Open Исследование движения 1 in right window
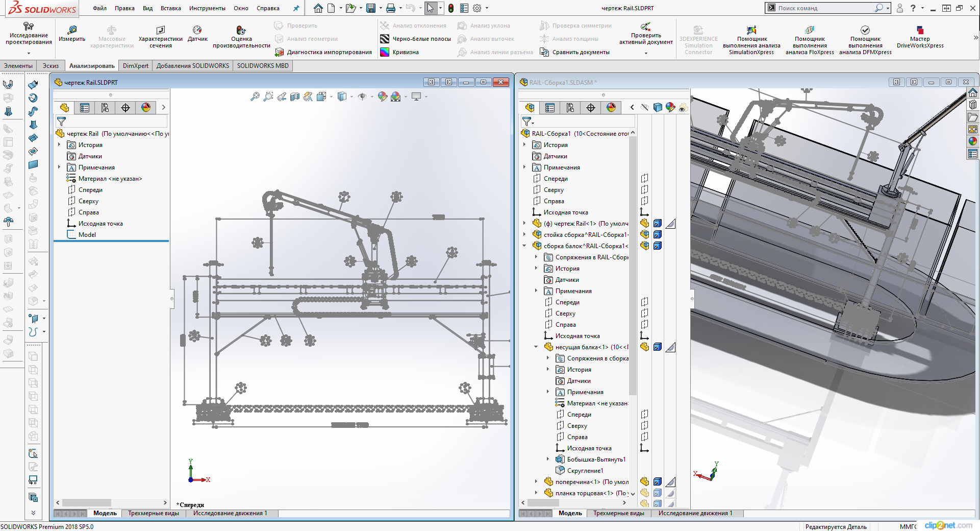Viewport: 980px width, 531px height. point(695,513)
